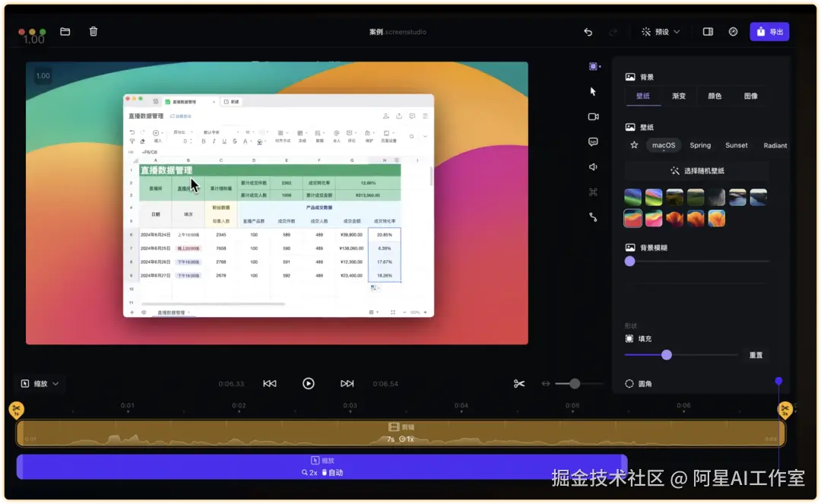Image resolution: width=821 pixels, height=504 pixels.
Task: Click 选择随机壁纸 random wallpaper button
Action: (697, 171)
